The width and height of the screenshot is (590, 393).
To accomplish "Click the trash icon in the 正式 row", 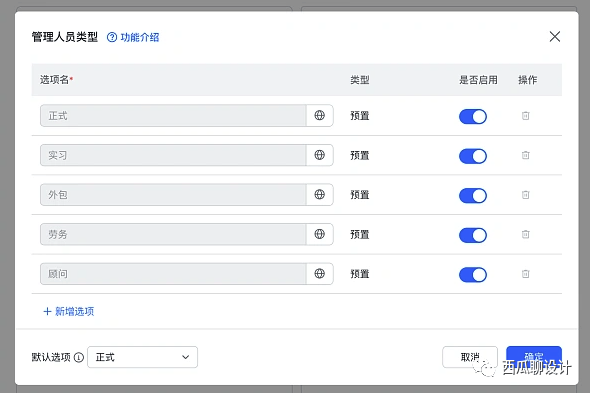I will click(526, 116).
